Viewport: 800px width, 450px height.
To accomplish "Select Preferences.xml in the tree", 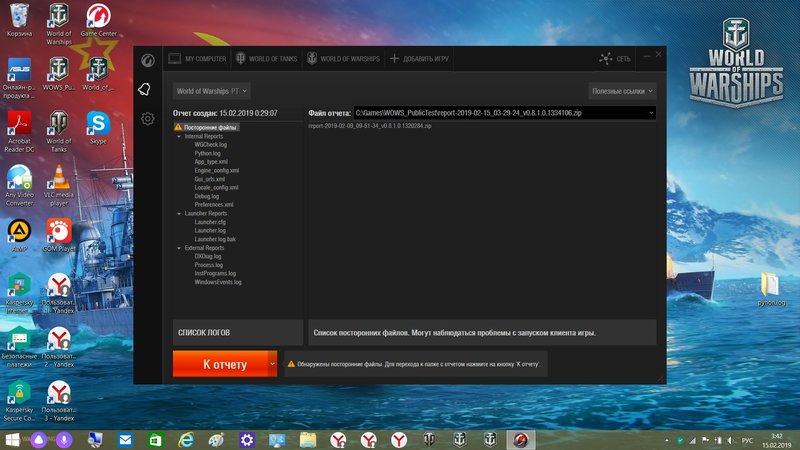I will [213, 205].
